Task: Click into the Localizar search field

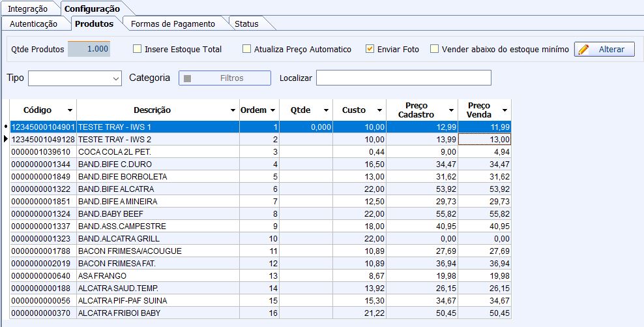Action: click(403, 78)
